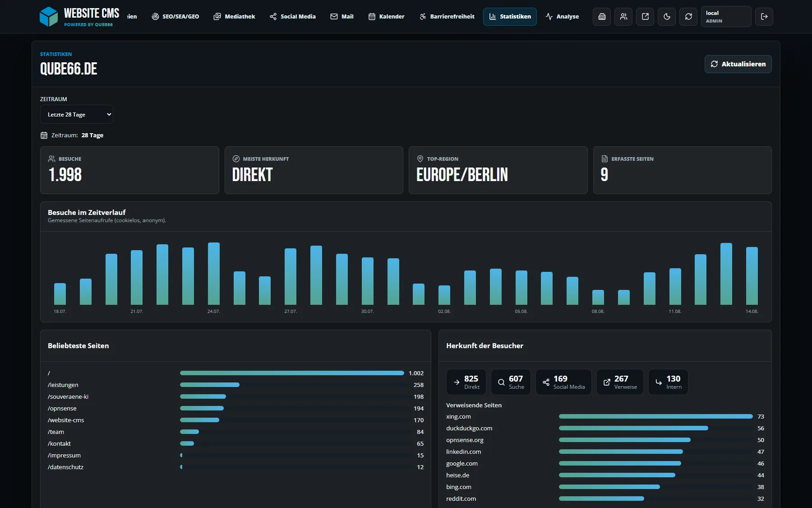Click the Verweisende Seiten label
The width and height of the screenshot is (812, 508).
474,405
